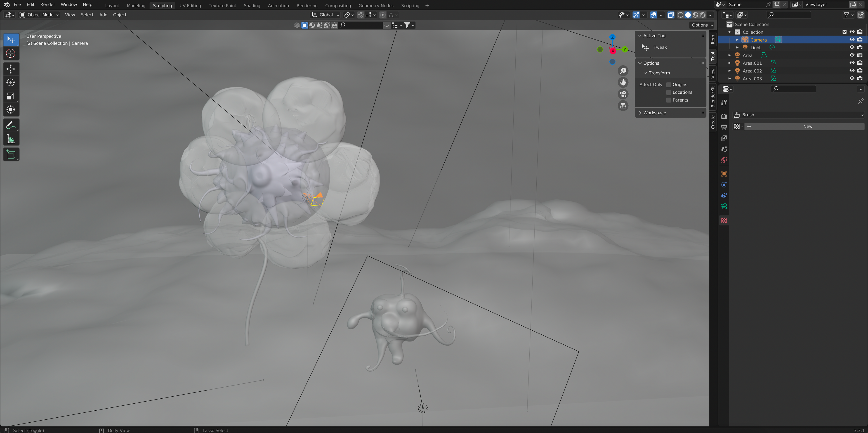The width and height of the screenshot is (868, 433).
Task: Activate the Annotate pencil tool
Action: coord(11,125)
